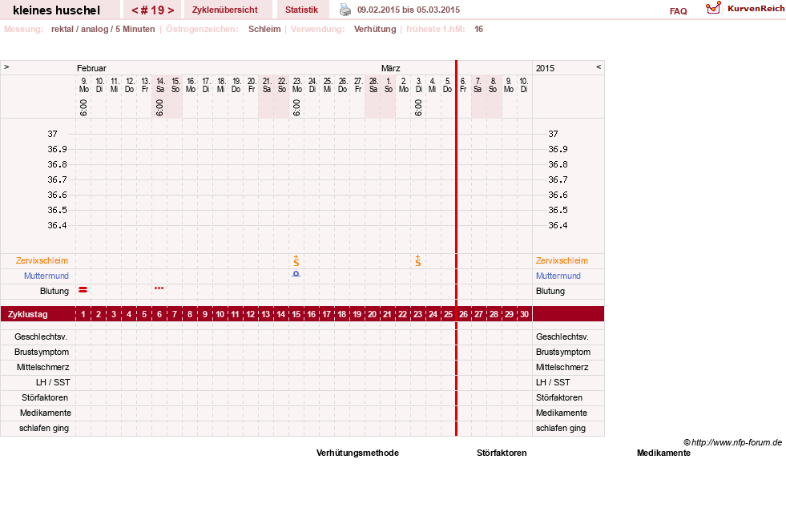Select cycle day 12
This screenshot has height=532, width=786.
click(251, 314)
